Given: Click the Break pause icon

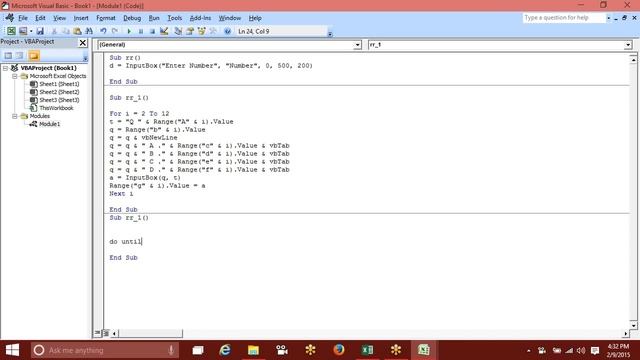Looking at the screenshot, I should pos(141,31).
